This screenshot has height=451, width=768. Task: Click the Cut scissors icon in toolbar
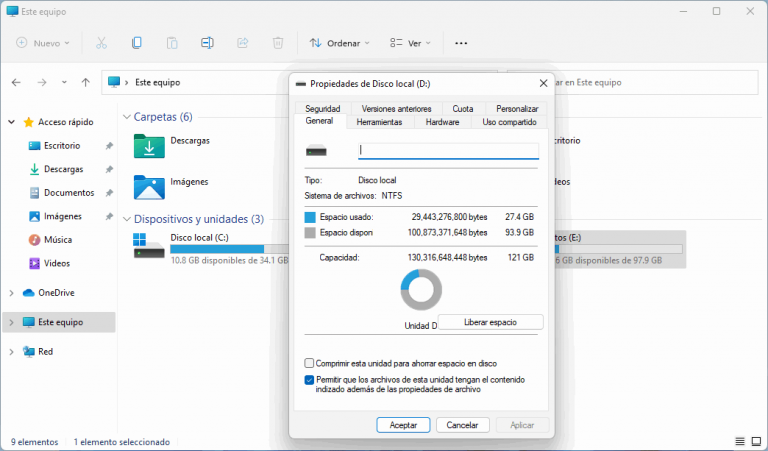coord(101,43)
